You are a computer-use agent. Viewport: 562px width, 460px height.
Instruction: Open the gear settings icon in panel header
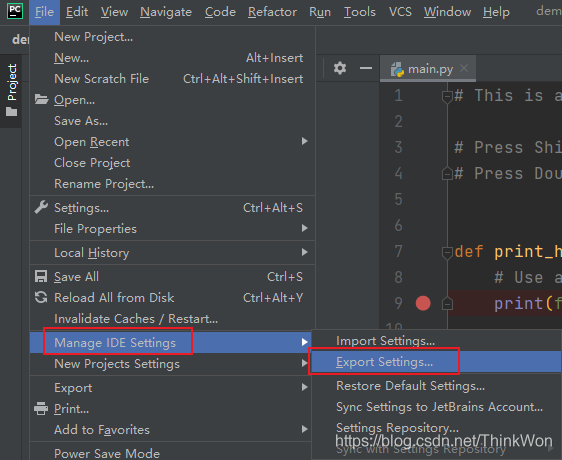[340, 68]
